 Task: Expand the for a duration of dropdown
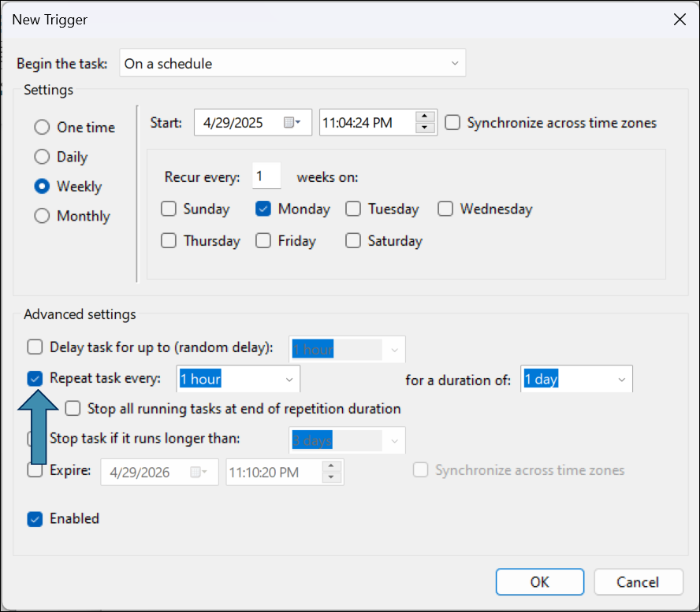(621, 380)
